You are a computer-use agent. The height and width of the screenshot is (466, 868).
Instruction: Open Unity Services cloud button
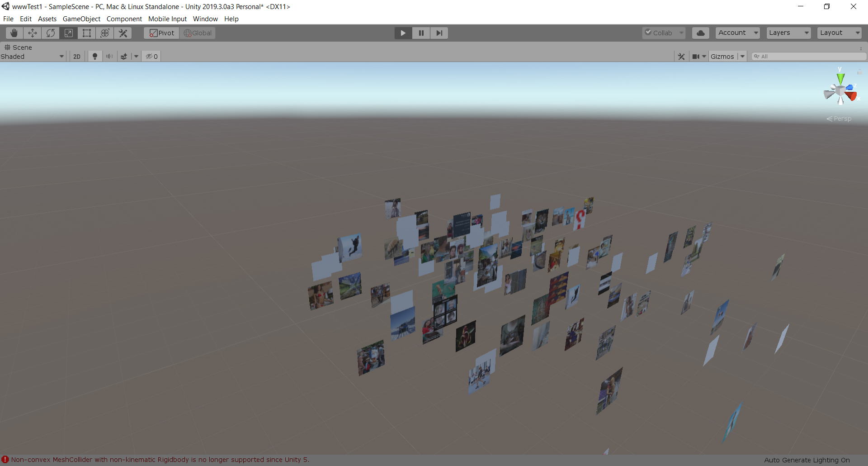click(x=700, y=33)
